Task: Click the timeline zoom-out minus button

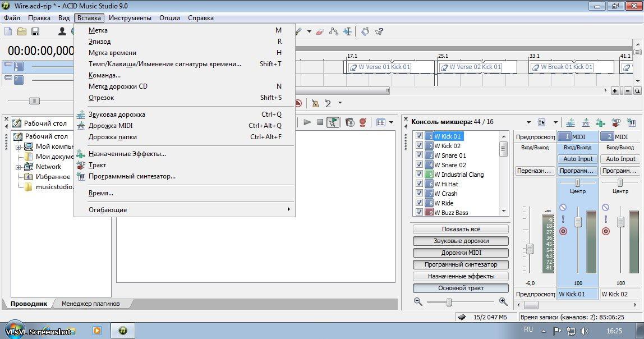Action: (x=628, y=91)
